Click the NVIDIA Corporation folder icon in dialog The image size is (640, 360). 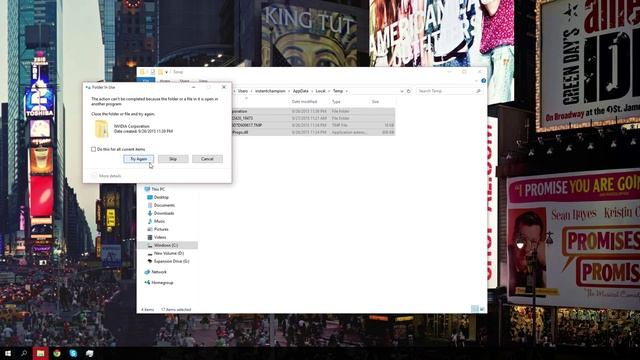coord(101,129)
